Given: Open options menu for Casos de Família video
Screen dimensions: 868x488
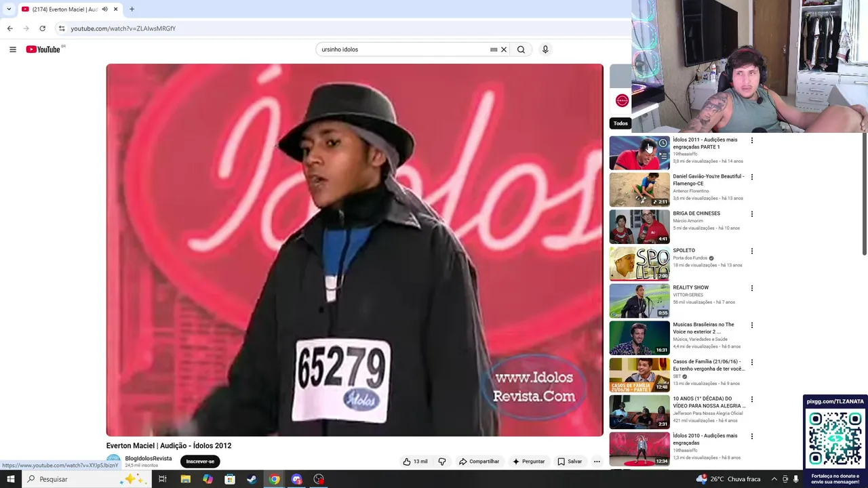Looking at the screenshot, I should tap(751, 362).
